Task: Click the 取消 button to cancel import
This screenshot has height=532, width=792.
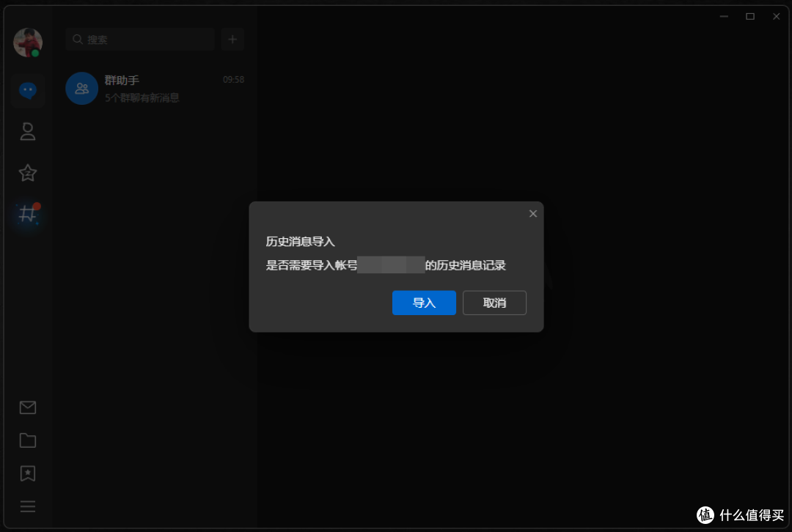Action: [494, 303]
